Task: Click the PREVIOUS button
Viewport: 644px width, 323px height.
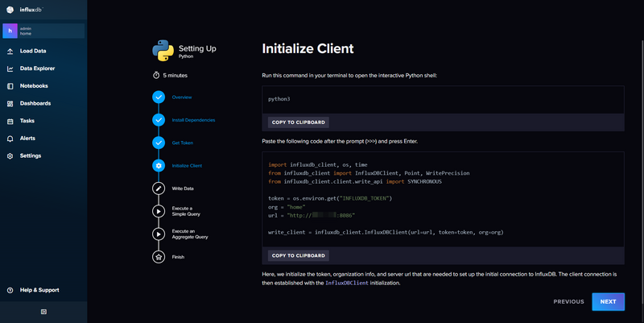Action: [x=568, y=301]
